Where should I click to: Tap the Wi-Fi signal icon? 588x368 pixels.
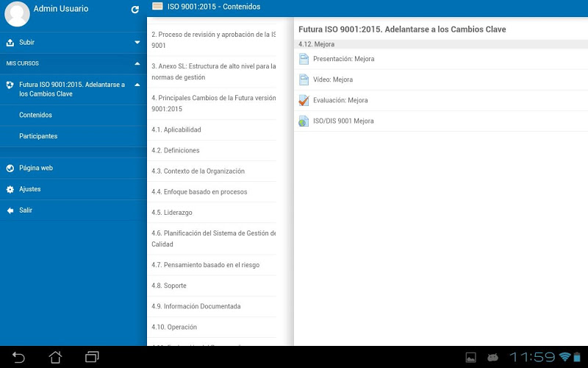tap(564, 357)
